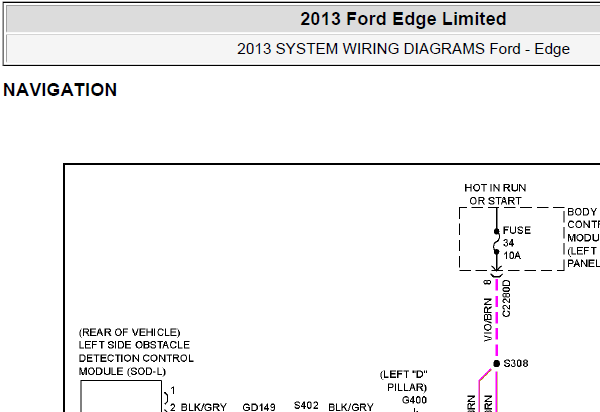The width and height of the screenshot is (600, 412).
Task: Click the fuse symbol inside the dashed box
Action: 496,242
